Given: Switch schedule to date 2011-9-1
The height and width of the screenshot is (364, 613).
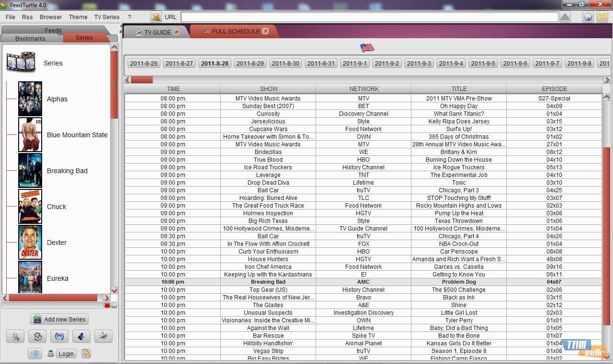Looking at the screenshot, I should [354, 63].
